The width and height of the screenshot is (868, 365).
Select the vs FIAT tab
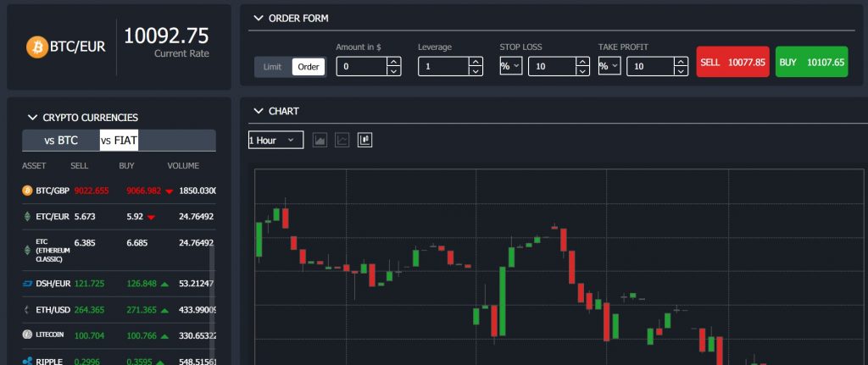[x=119, y=141]
